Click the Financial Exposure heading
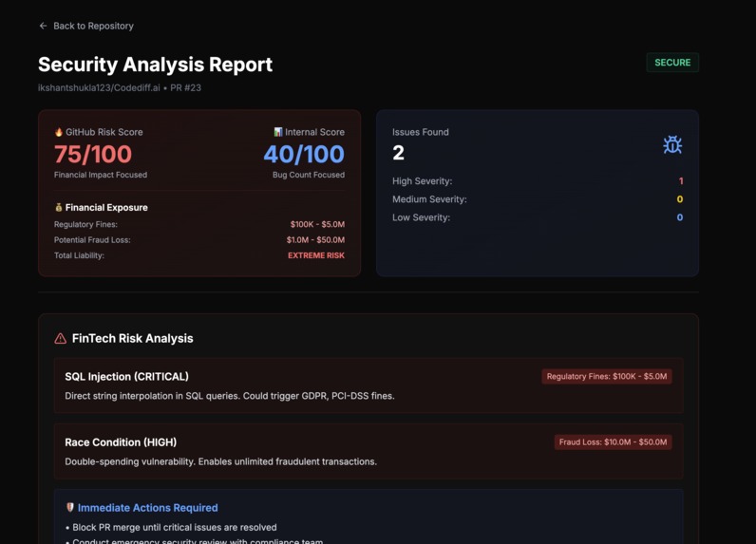Image resolution: width=756 pixels, height=544 pixels. tap(106, 208)
